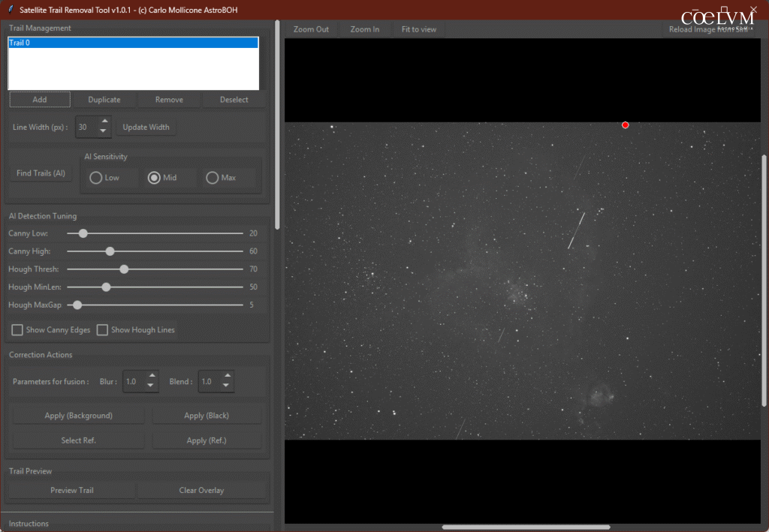Decrease Line Width using the down arrow

pyautogui.click(x=104, y=132)
